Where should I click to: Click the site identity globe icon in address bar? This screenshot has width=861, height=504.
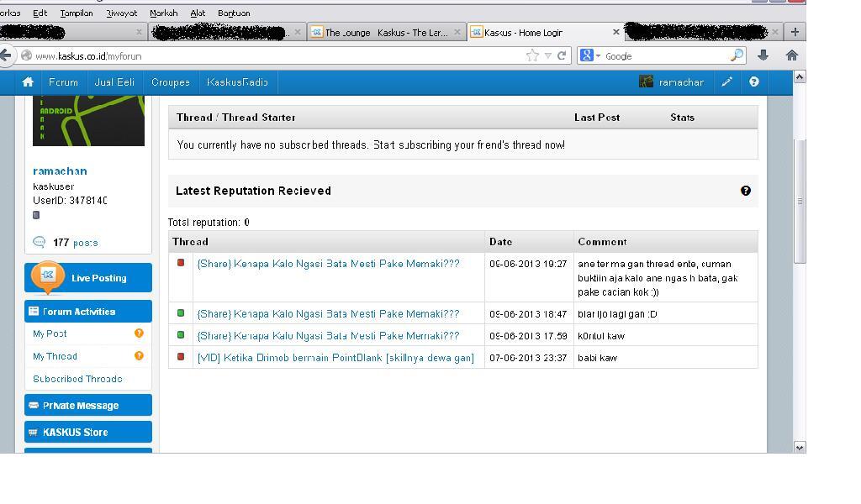26,55
